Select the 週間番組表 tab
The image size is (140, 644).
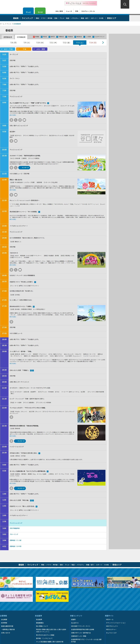tap(8, 37)
